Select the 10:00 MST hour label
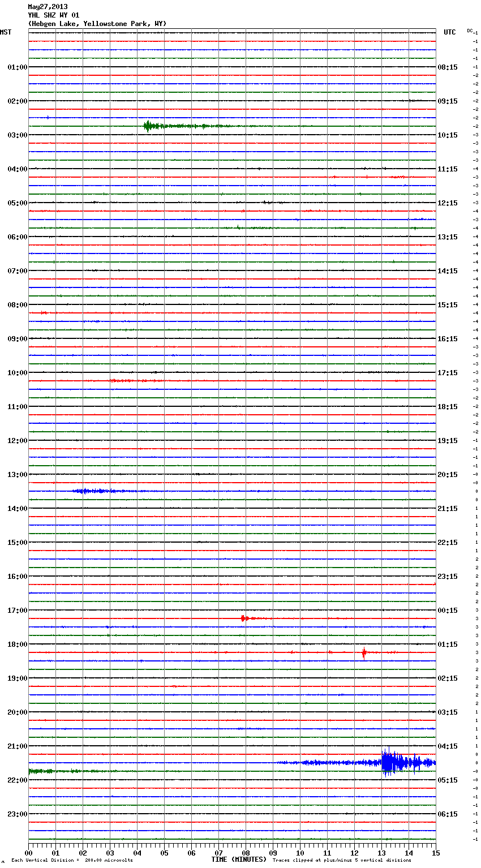Image resolution: width=481 pixels, height=868 pixels. [x=17, y=373]
